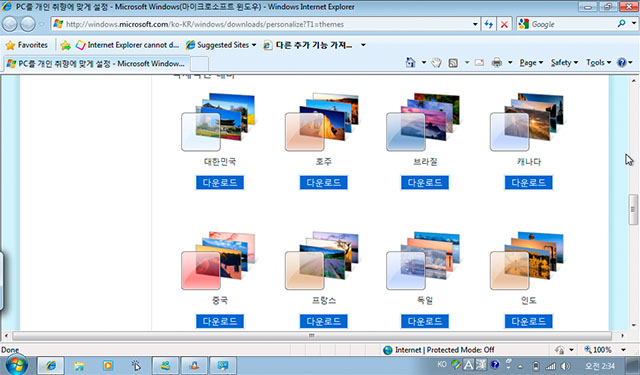Open the Home button dropdown arrow
This screenshot has width=640, height=375.
(424, 63)
